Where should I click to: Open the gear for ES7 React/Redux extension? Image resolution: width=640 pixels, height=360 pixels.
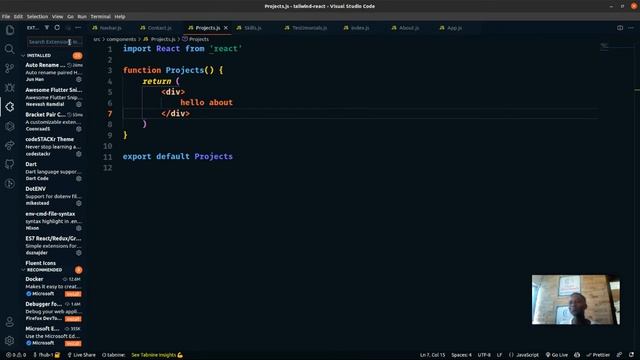coord(79,253)
